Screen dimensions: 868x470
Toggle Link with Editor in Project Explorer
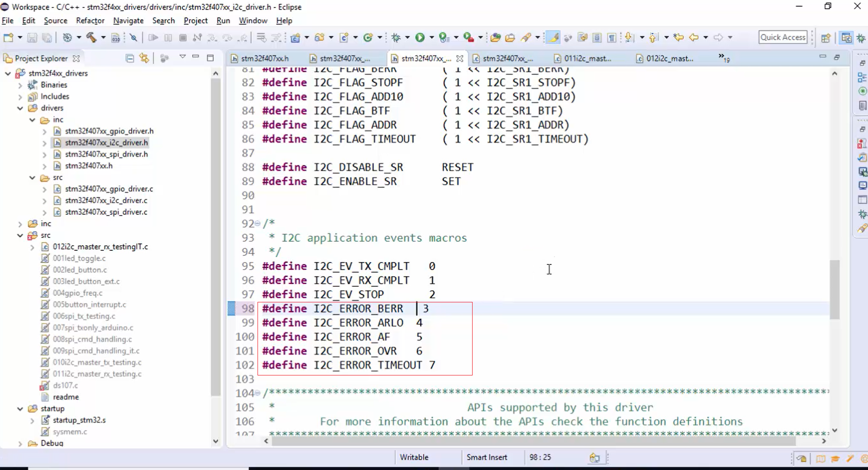[x=144, y=58]
